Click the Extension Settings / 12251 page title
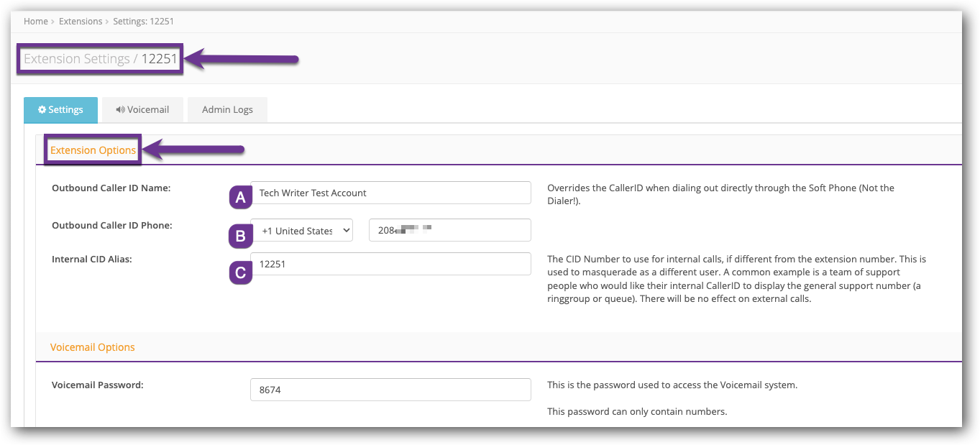980x445 pixels. point(99,59)
